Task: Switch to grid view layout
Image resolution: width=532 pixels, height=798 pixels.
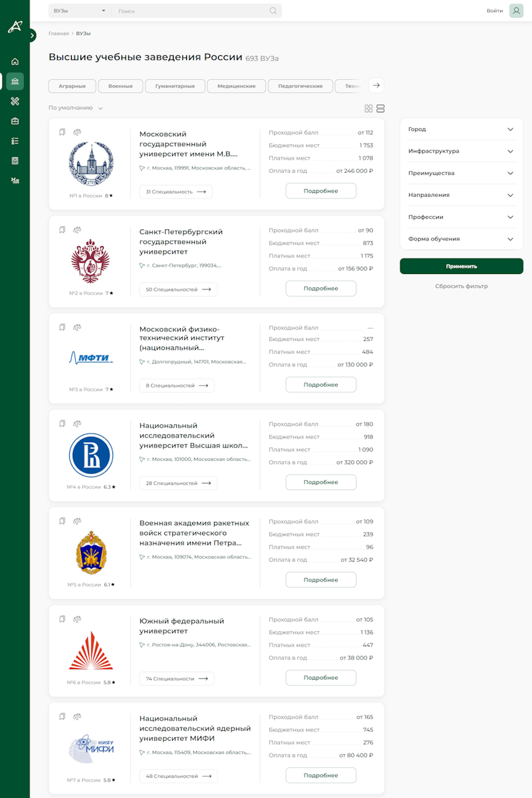Action: pyautogui.click(x=368, y=108)
